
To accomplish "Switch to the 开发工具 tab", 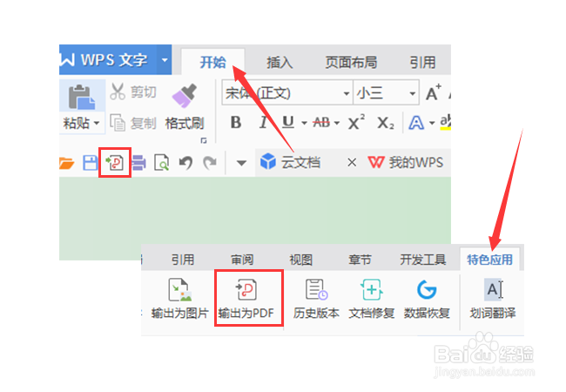I will 422,260.
